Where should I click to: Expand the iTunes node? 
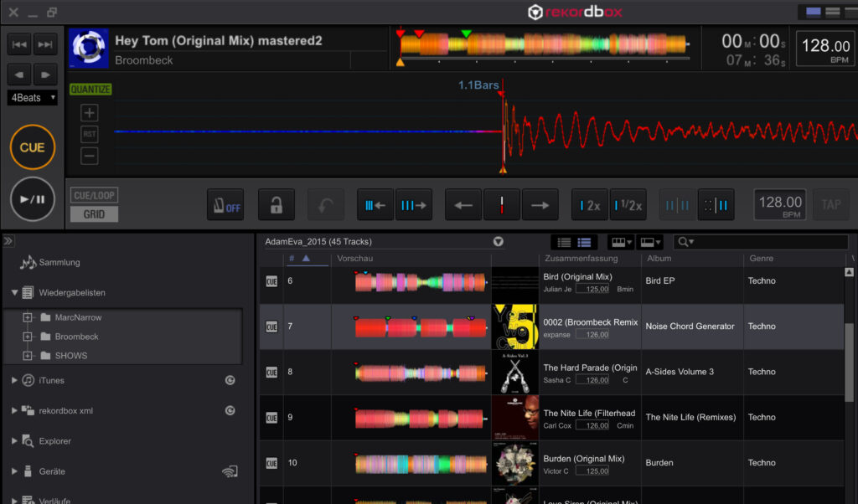(x=14, y=380)
